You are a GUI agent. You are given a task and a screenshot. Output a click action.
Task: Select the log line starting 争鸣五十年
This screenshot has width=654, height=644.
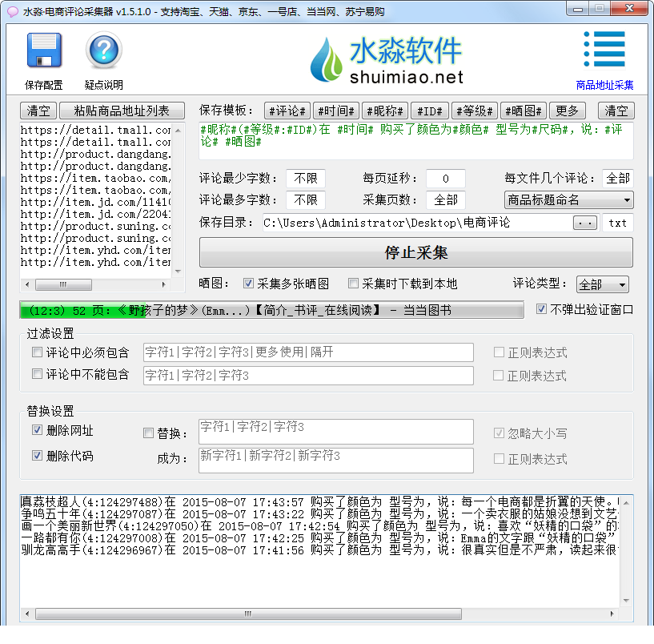[320, 513]
